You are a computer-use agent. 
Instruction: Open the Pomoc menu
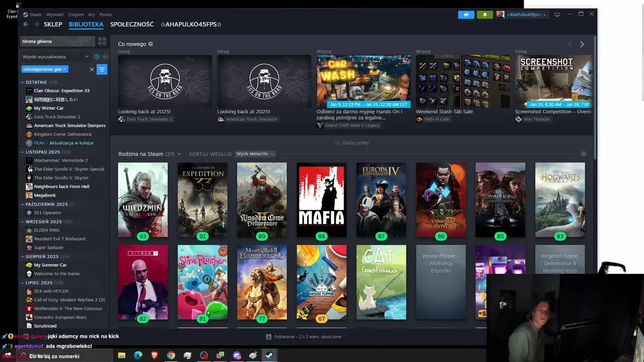[x=106, y=15]
